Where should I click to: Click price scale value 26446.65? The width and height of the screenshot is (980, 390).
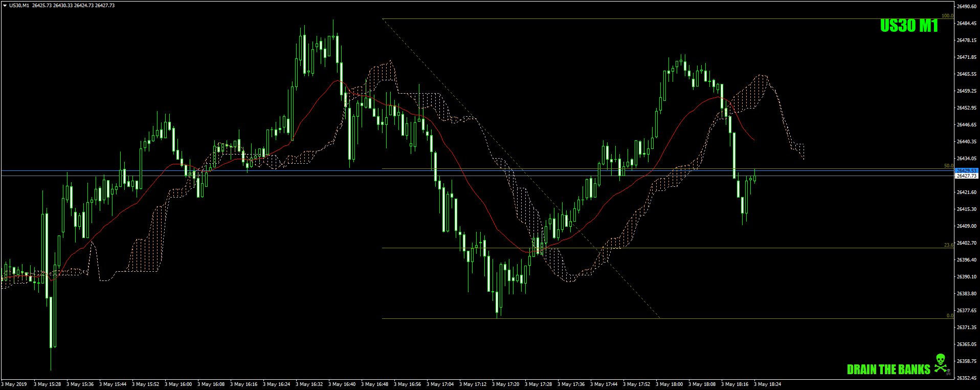(x=967, y=125)
